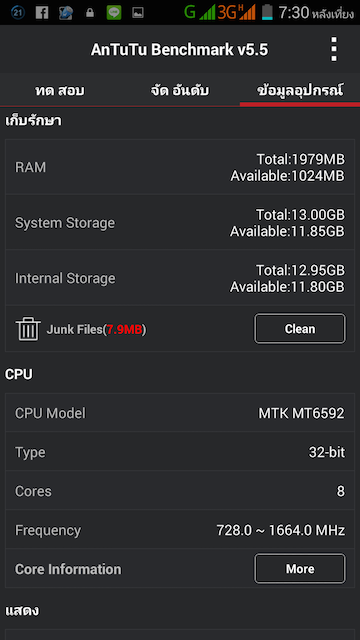Switch to the จัด อันดับ tab
Screen dimensions: 360x640
click(x=180, y=91)
